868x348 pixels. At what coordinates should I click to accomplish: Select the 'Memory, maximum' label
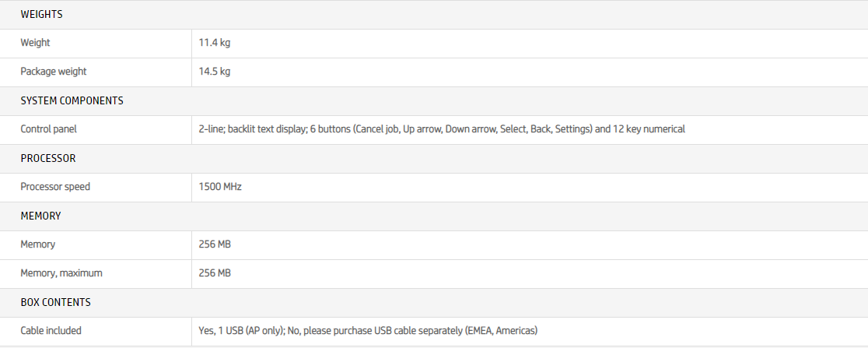(x=61, y=273)
